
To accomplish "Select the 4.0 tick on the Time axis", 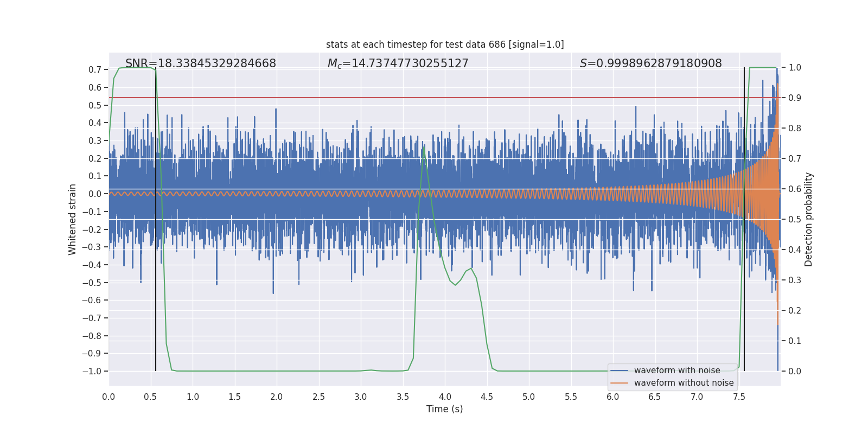I will (x=445, y=397).
